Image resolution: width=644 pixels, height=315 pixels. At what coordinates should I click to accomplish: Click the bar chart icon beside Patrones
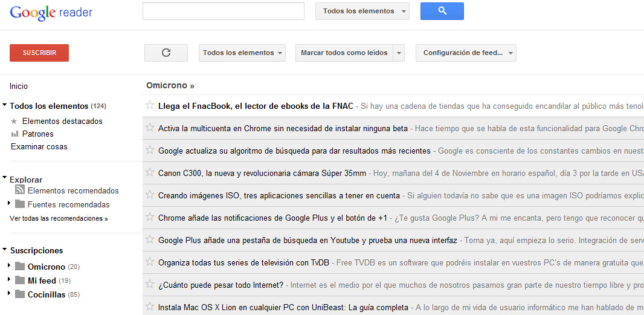pyautogui.click(x=14, y=134)
